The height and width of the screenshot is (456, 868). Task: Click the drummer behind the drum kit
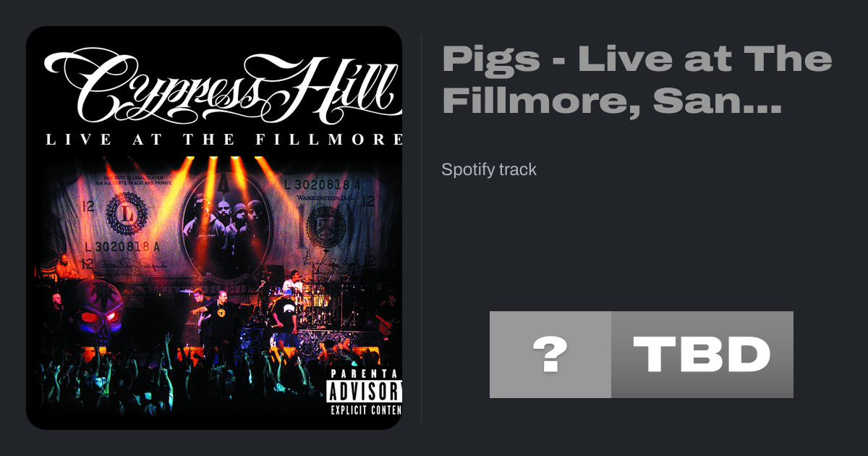292,282
